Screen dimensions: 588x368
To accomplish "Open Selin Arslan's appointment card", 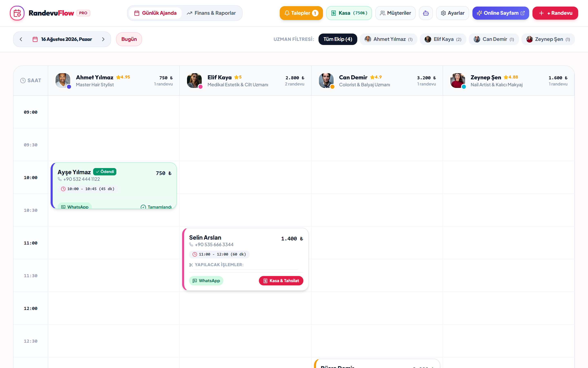I will [245, 259].
